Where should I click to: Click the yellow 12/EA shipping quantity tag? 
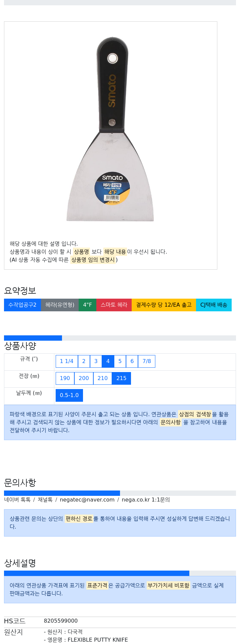tap(164, 305)
